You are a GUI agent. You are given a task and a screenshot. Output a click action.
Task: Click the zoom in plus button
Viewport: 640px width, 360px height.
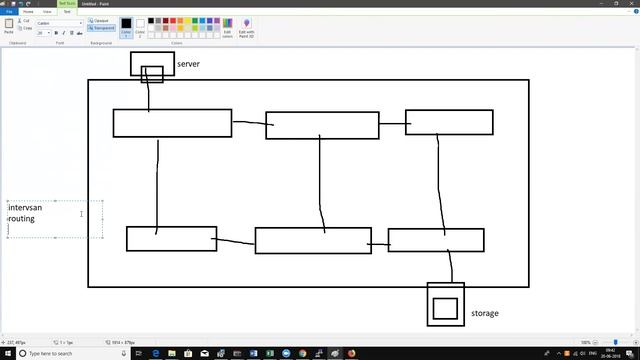tap(636, 342)
